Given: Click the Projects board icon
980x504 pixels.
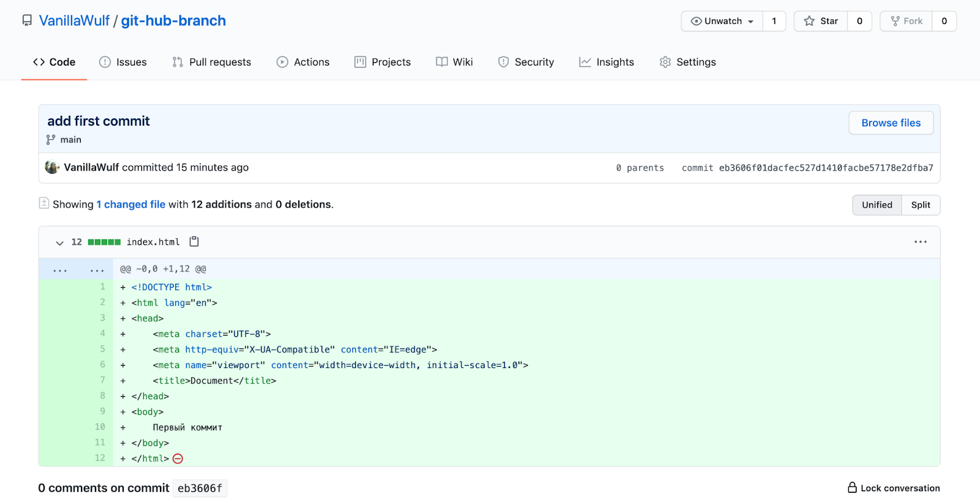Looking at the screenshot, I should tap(360, 62).
